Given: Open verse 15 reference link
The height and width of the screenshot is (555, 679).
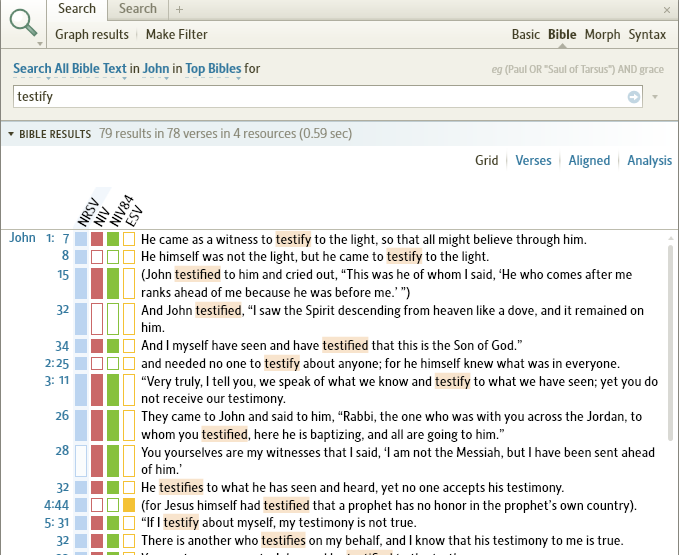Looking at the screenshot, I should click(63, 274).
